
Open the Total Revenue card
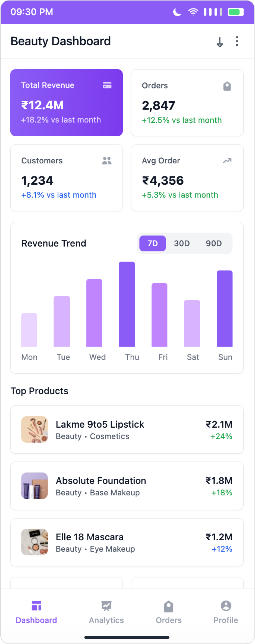tap(67, 103)
